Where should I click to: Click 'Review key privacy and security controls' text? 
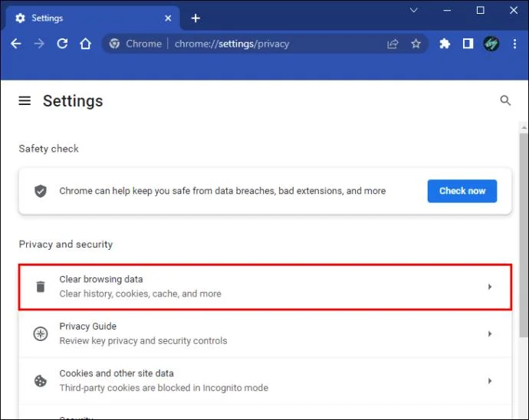143,341
